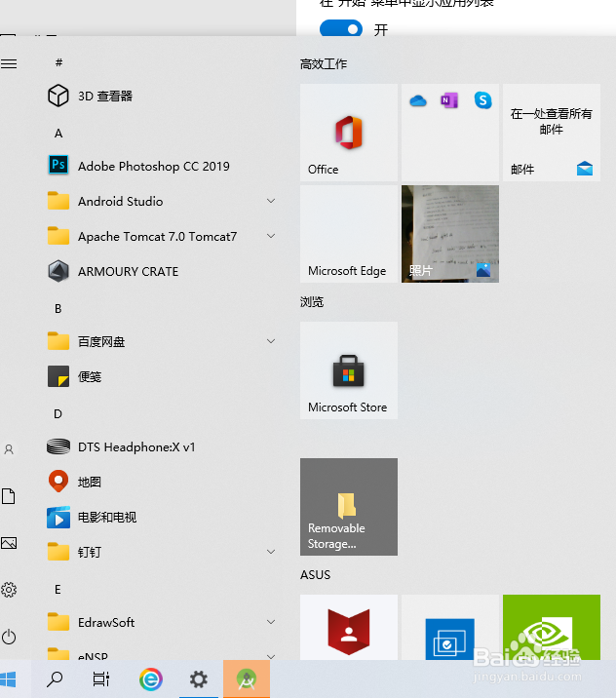Click the A letter group header
This screenshot has width=616, height=698.
(x=58, y=134)
